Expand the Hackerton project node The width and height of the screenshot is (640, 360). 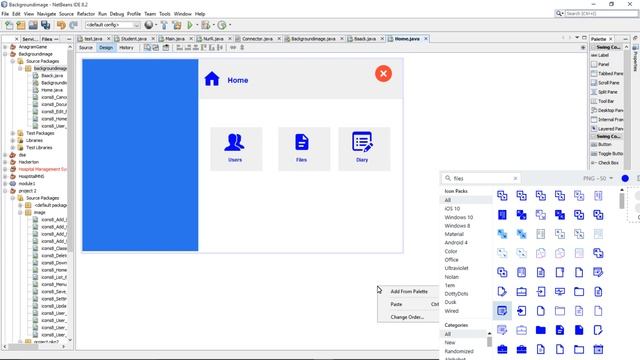pyautogui.click(x=5, y=162)
